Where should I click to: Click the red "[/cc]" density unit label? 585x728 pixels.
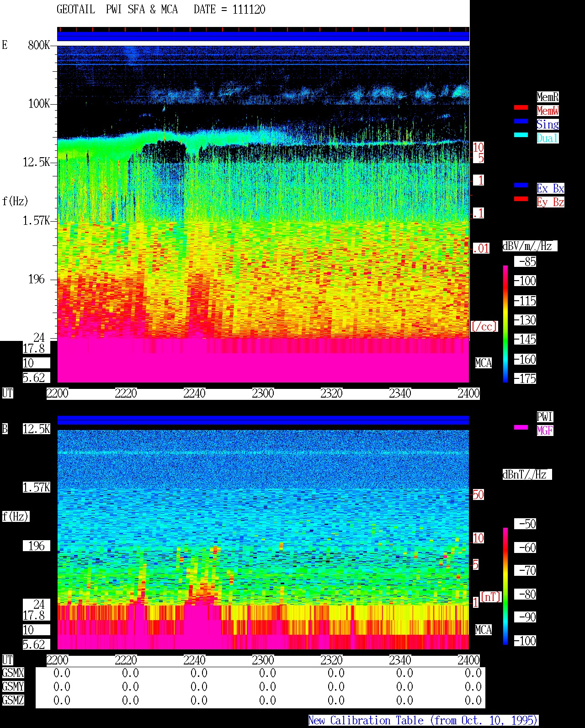click(x=484, y=326)
